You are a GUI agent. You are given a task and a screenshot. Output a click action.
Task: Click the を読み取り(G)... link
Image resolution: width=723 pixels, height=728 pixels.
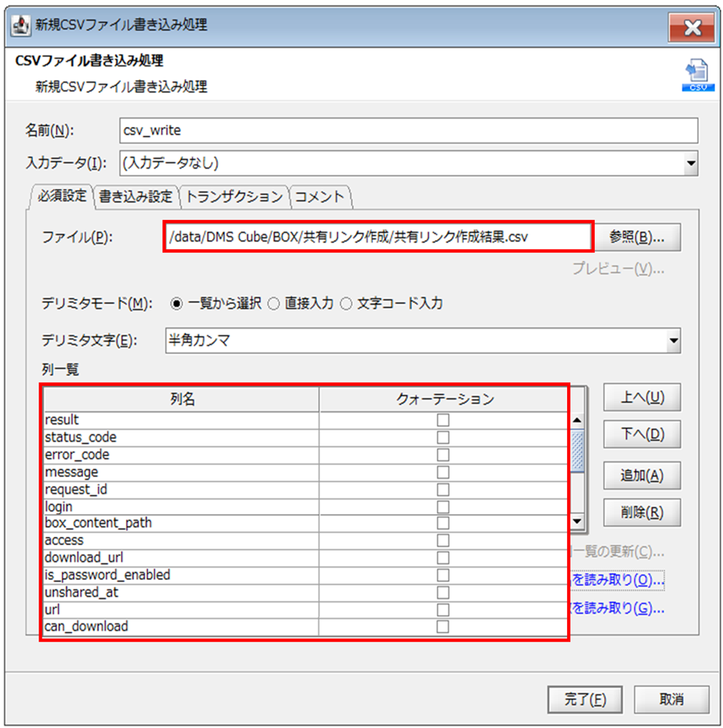[617, 608]
